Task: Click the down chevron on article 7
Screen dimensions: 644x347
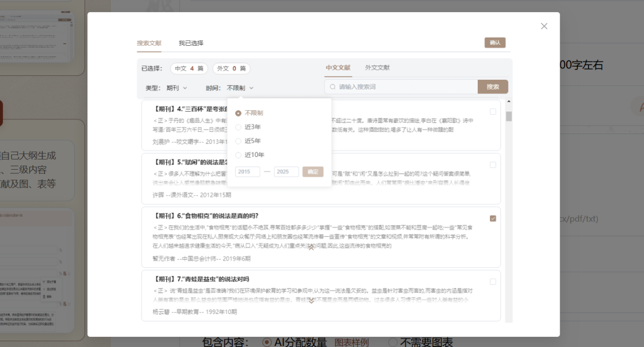Action: pyautogui.click(x=312, y=301)
